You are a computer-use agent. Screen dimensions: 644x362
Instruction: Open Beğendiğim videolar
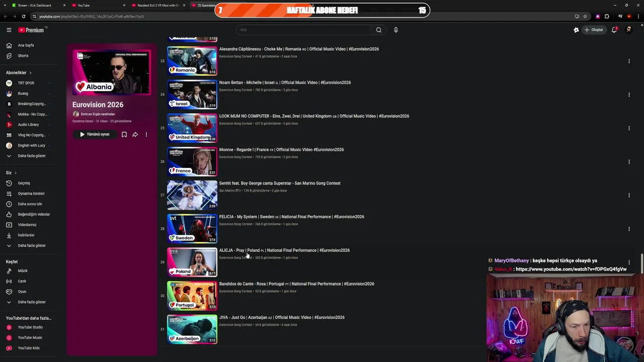[x=34, y=214]
